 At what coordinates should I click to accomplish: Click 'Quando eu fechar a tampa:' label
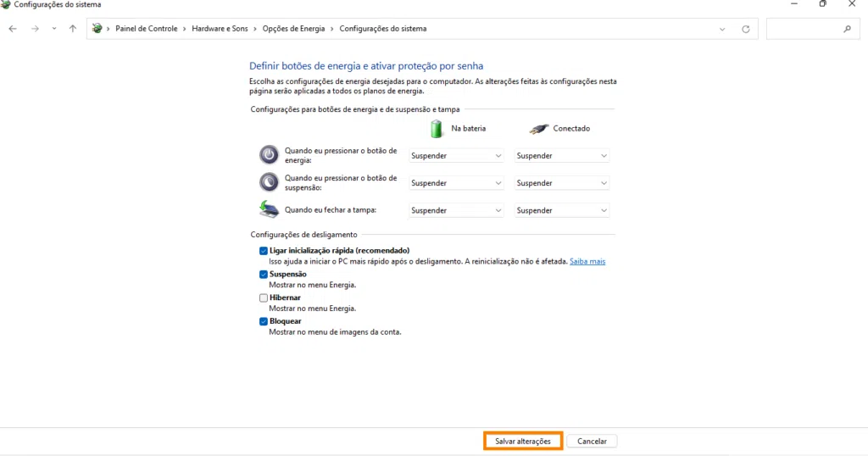tap(331, 209)
